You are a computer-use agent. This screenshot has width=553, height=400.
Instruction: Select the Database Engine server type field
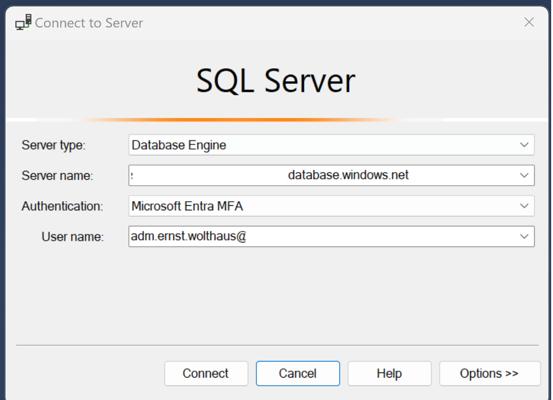click(331, 145)
